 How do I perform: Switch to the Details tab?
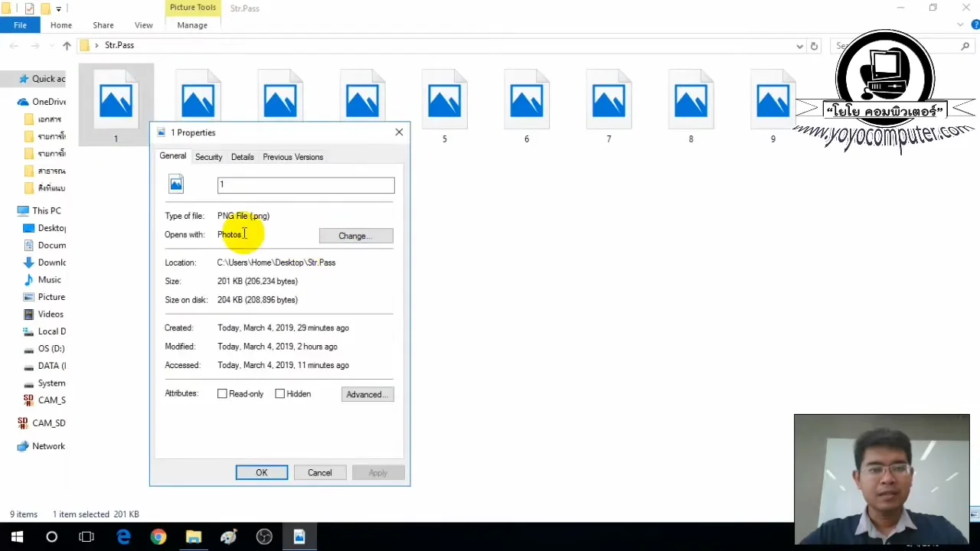click(x=242, y=157)
